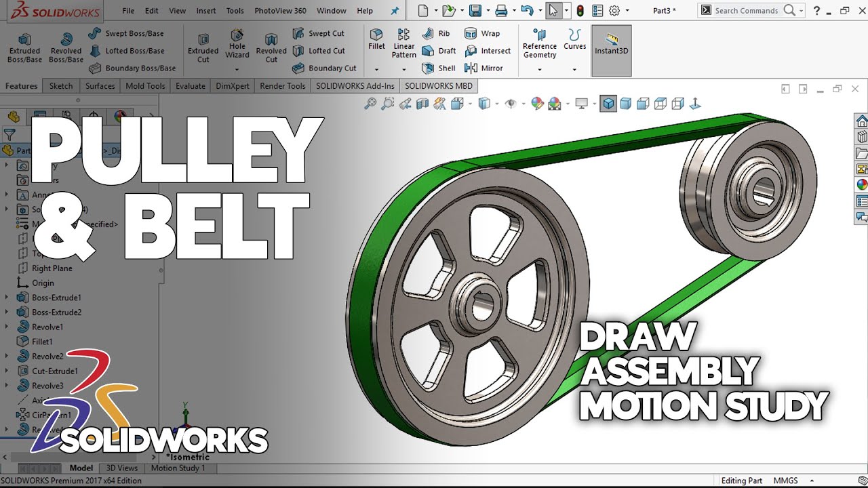This screenshot has width=868, height=488.
Task: Select the Mirror feature
Action: [484, 68]
